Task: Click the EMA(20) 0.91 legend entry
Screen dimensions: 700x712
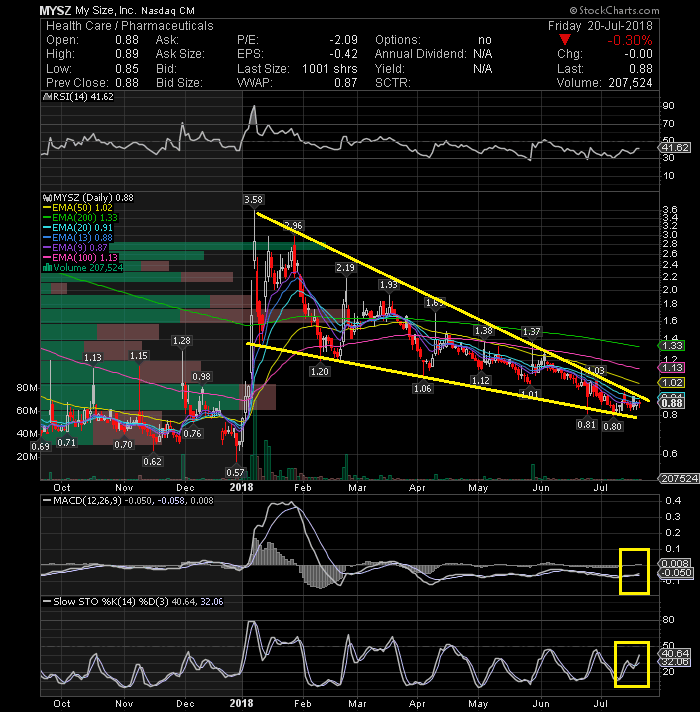Action: coord(82,227)
